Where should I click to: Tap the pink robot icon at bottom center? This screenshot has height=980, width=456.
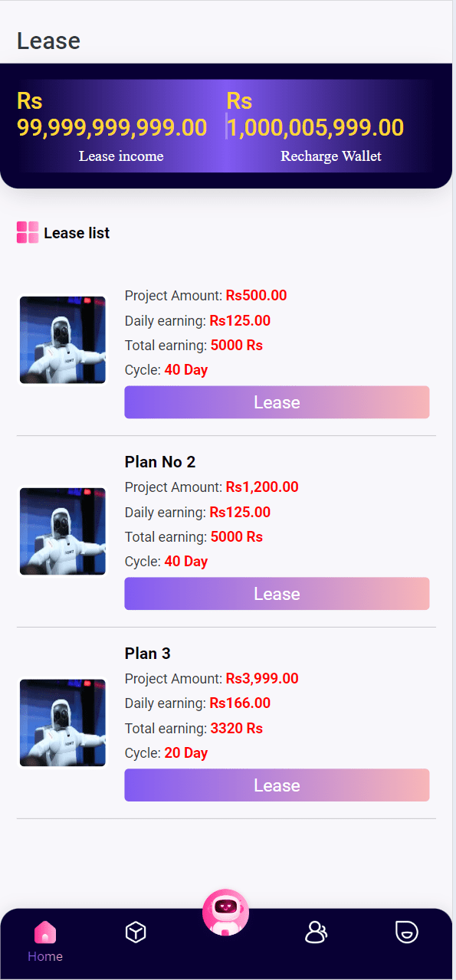click(x=225, y=913)
